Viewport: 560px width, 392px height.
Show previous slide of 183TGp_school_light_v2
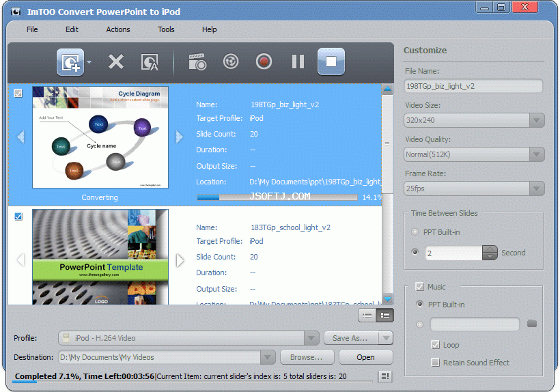pos(20,260)
